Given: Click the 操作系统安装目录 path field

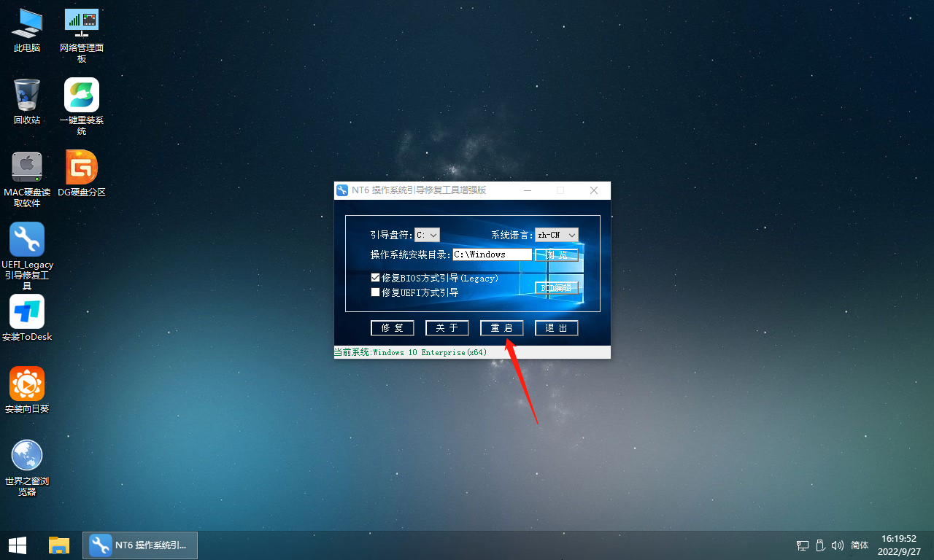Looking at the screenshot, I should coord(492,254).
